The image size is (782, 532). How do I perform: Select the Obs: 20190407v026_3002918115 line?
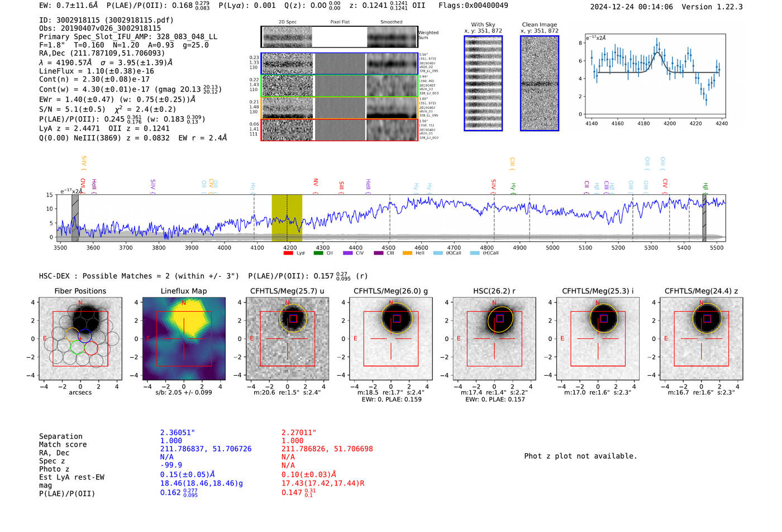point(100,28)
